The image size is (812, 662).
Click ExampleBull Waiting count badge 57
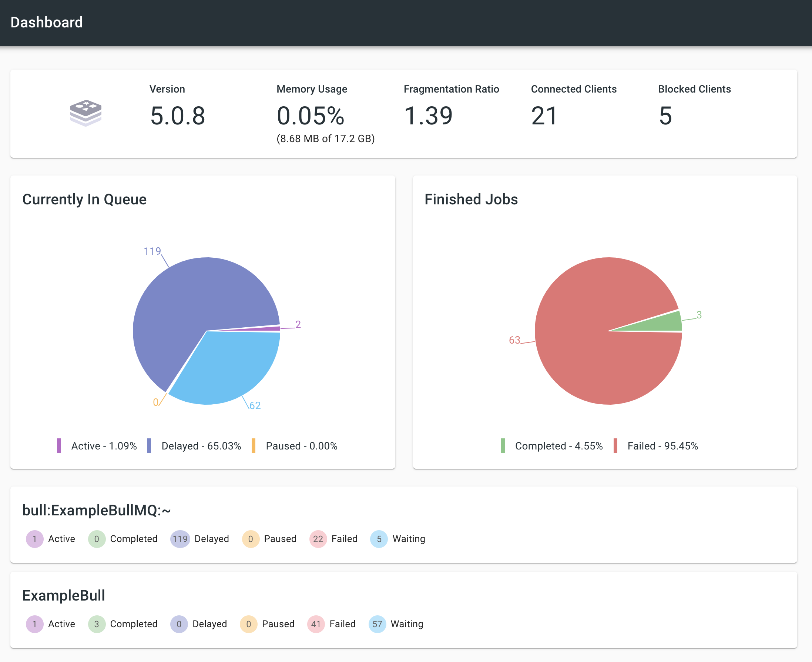pos(377,624)
